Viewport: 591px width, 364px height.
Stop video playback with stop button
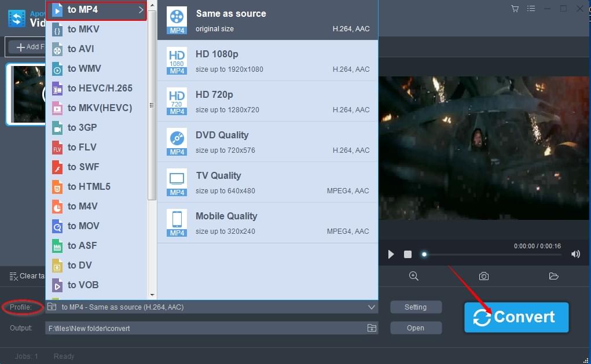tap(408, 255)
